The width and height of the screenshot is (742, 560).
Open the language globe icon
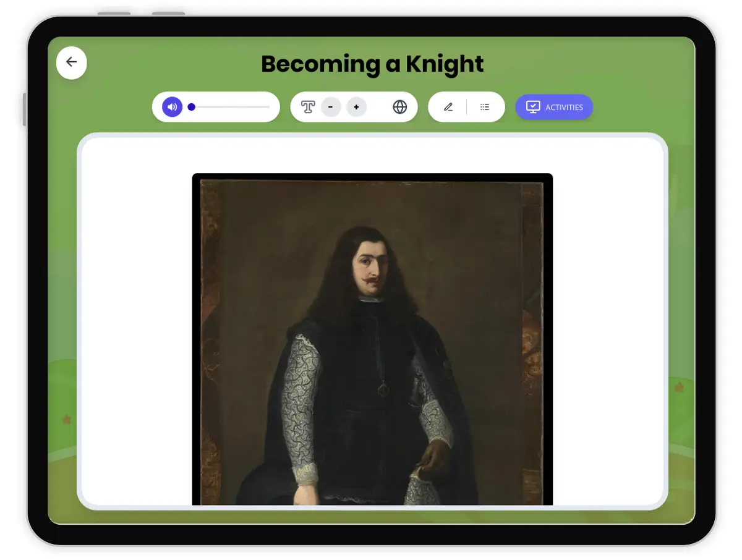tap(400, 107)
